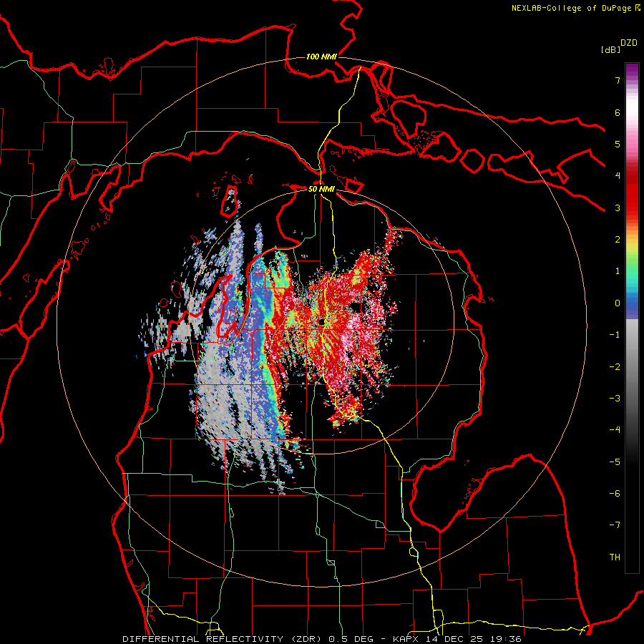Click the "2" value on the dB scale
This screenshot has height=644, width=644.
coord(618,240)
